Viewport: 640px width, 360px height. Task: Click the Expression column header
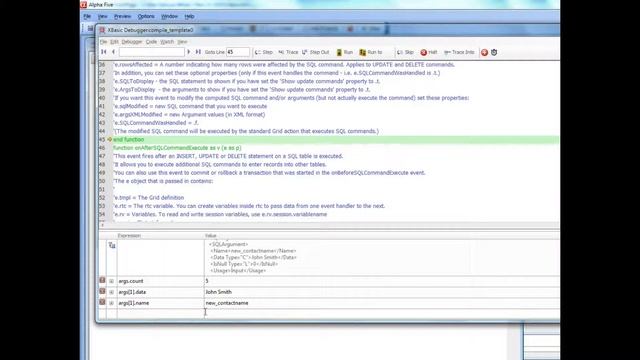pyautogui.click(x=129, y=236)
